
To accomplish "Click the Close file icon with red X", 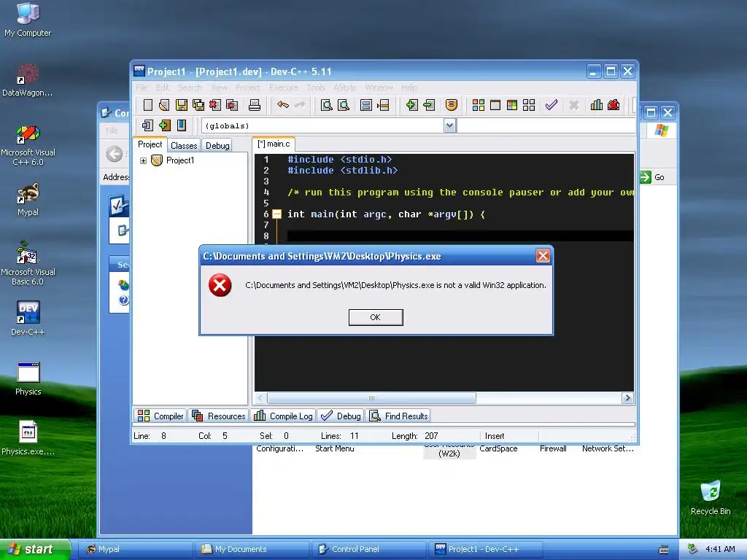I will [215, 105].
